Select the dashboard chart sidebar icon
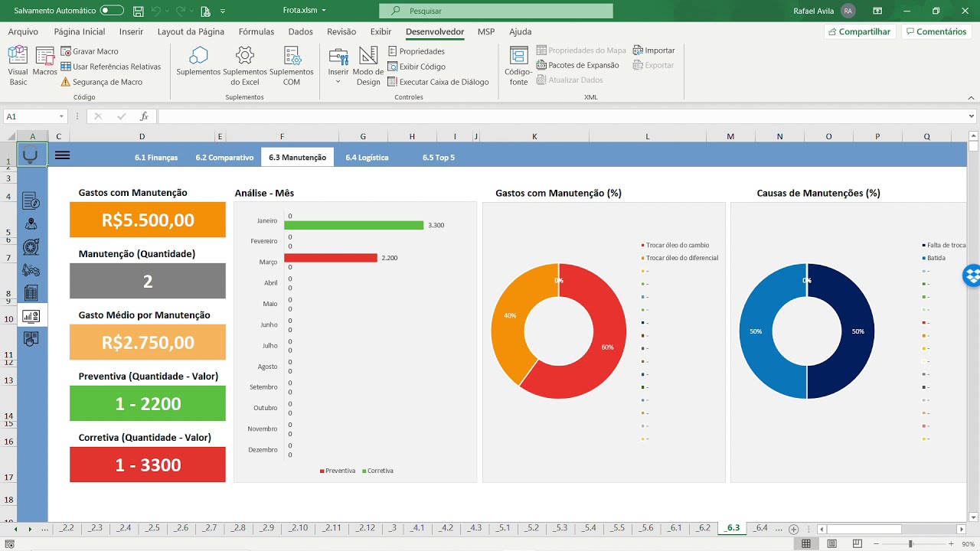Screen dimensions: 980x551 (x=31, y=316)
